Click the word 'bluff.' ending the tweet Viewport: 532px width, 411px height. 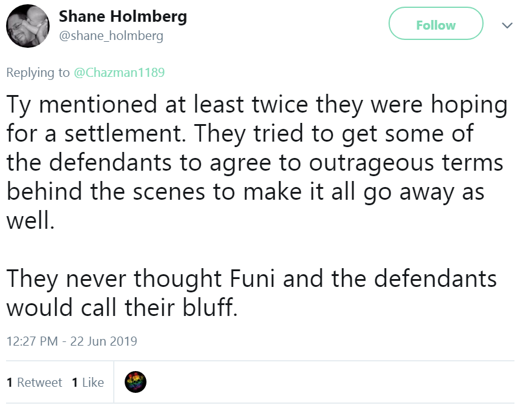point(211,307)
